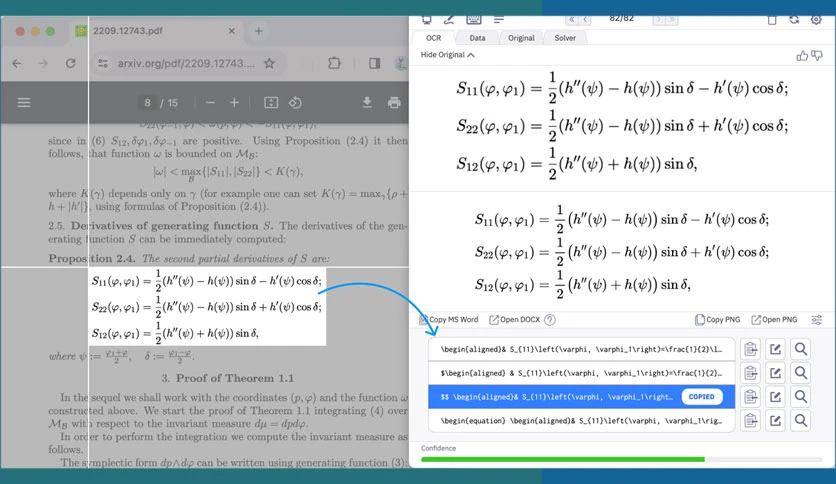
Task: Copy first LaTeX row with clipboard icon
Action: pyautogui.click(x=751, y=349)
